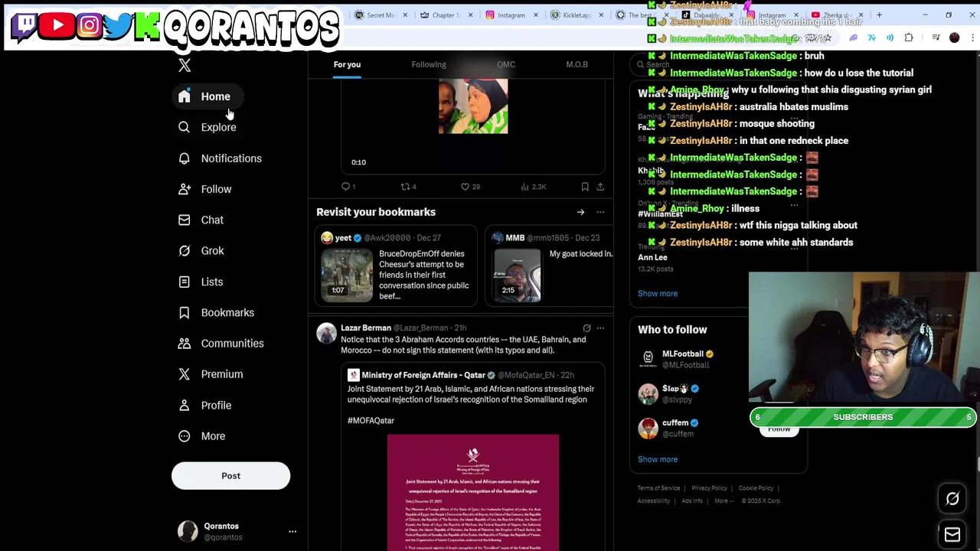Switch to the Chapter browser tab

(x=446, y=15)
